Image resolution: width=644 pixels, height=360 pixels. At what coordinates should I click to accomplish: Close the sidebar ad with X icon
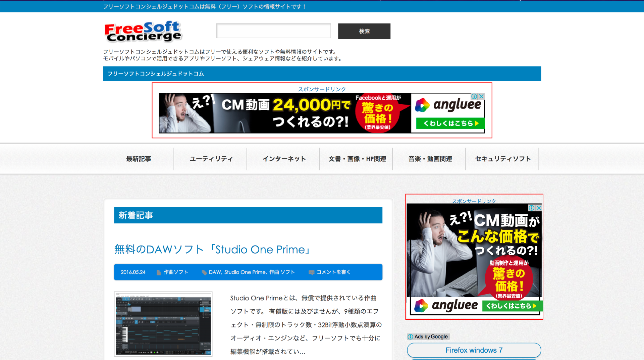539,208
